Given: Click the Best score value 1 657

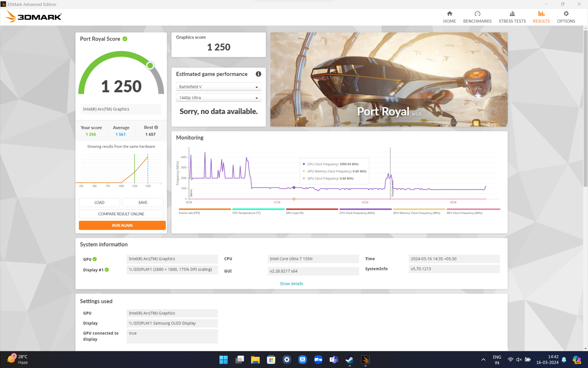Looking at the screenshot, I should [x=150, y=134].
